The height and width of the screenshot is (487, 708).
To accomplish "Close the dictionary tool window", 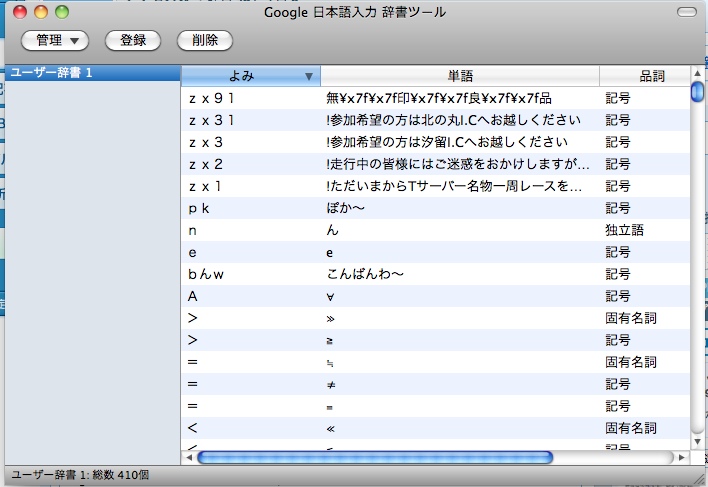I will pyautogui.click(x=20, y=12).
